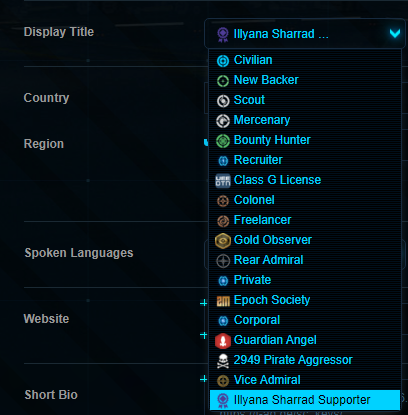Click the Epoch Society badge icon
Viewport: 408px width, 415px height.
(223, 301)
